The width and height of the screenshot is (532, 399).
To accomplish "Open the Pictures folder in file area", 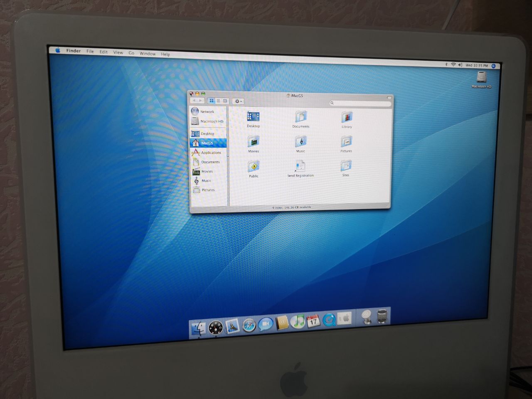I will (x=346, y=141).
